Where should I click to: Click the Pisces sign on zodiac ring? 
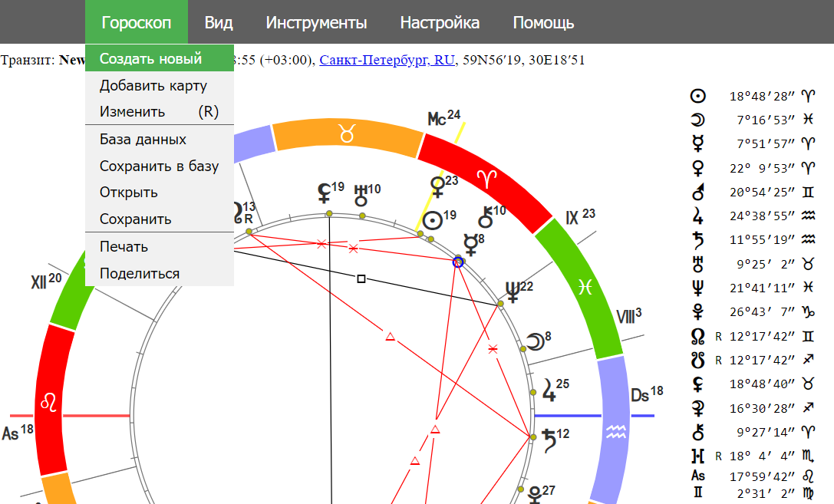585,287
